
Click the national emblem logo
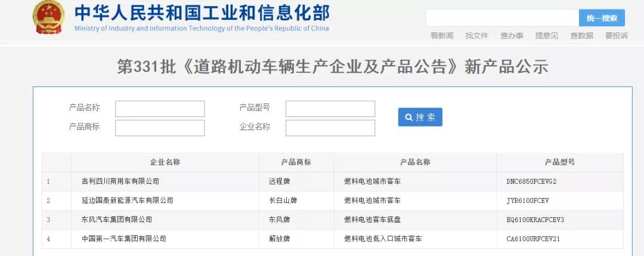[x=48, y=17]
